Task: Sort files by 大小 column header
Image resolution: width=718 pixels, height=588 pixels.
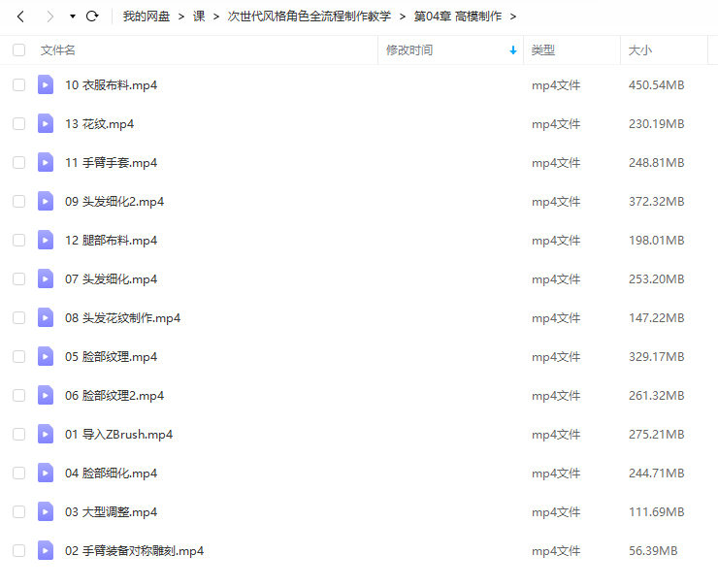Action: [x=640, y=50]
